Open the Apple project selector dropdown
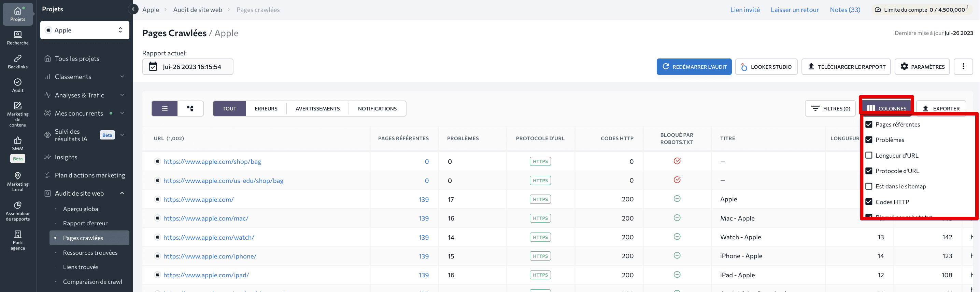 [85, 30]
